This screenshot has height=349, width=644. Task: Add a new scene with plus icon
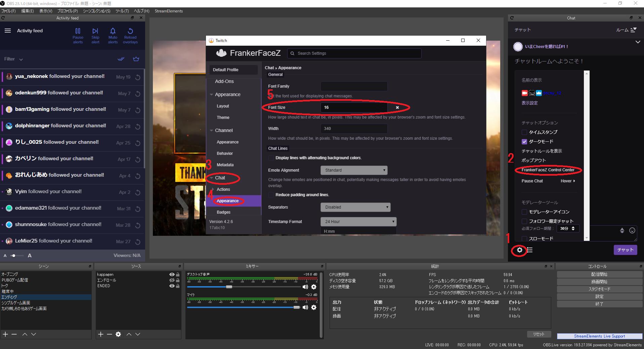point(5,334)
